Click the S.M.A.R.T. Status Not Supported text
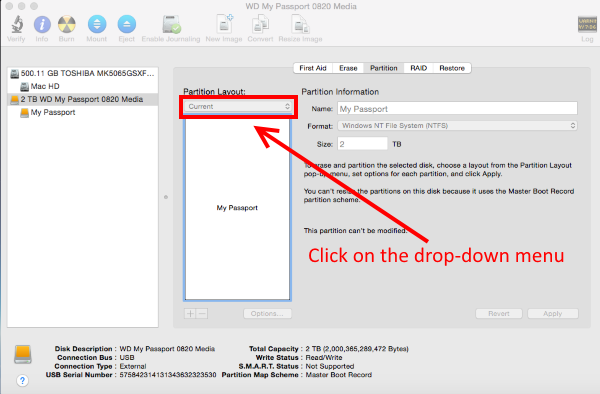The width and height of the screenshot is (600, 394). click(329, 366)
